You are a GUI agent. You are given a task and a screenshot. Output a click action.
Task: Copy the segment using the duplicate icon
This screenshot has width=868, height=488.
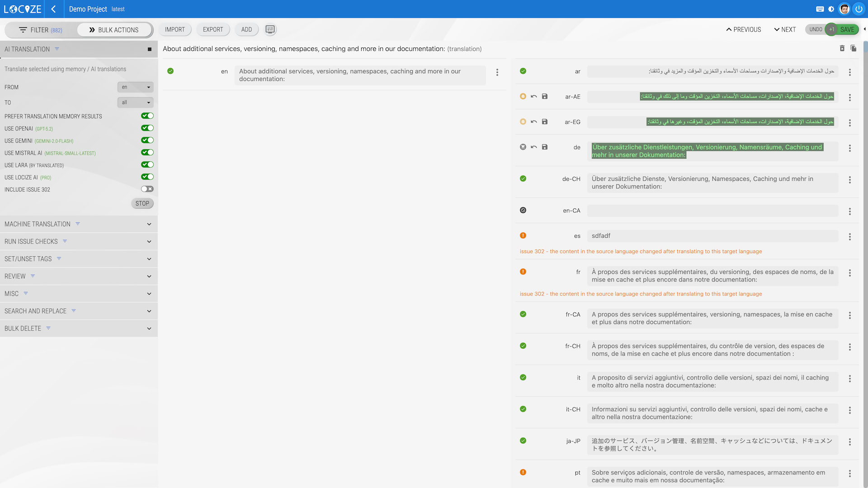pos(853,48)
